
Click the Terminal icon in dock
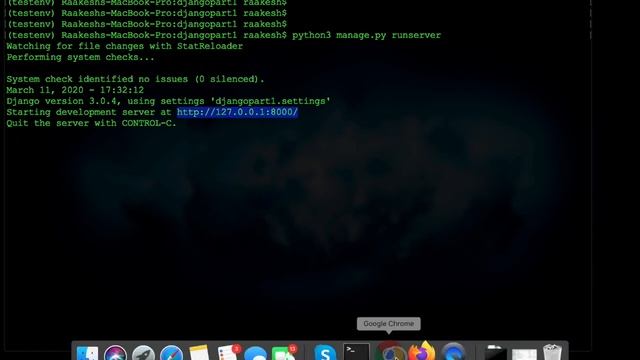[356, 352]
